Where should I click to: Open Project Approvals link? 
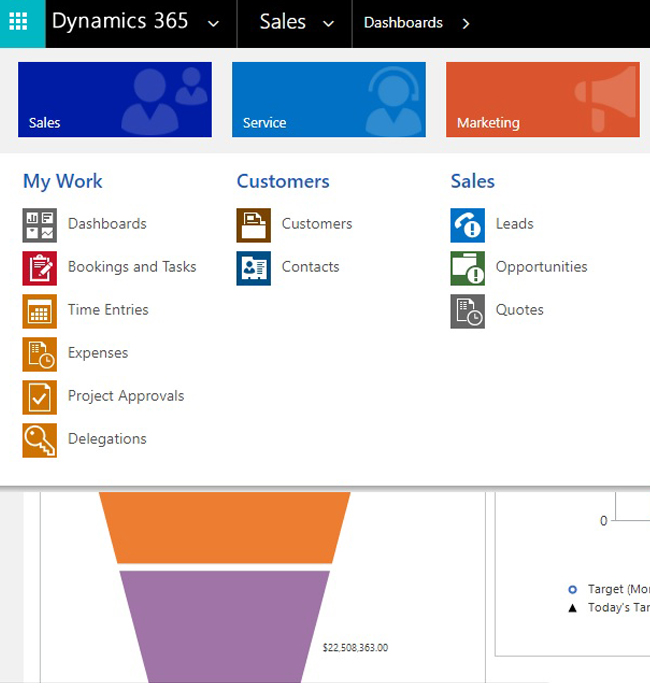point(126,396)
